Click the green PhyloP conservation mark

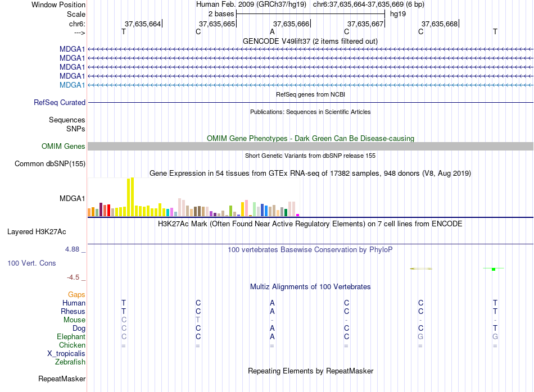[494, 269]
